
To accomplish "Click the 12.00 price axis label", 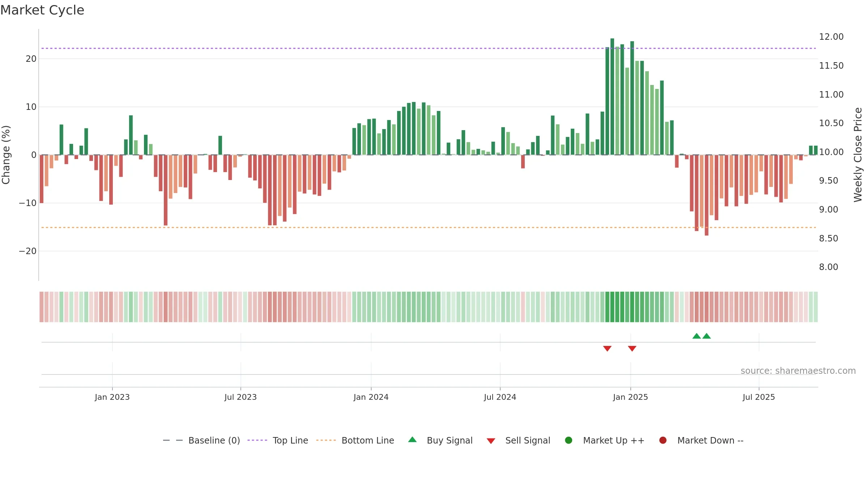I will pyautogui.click(x=831, y=37).
